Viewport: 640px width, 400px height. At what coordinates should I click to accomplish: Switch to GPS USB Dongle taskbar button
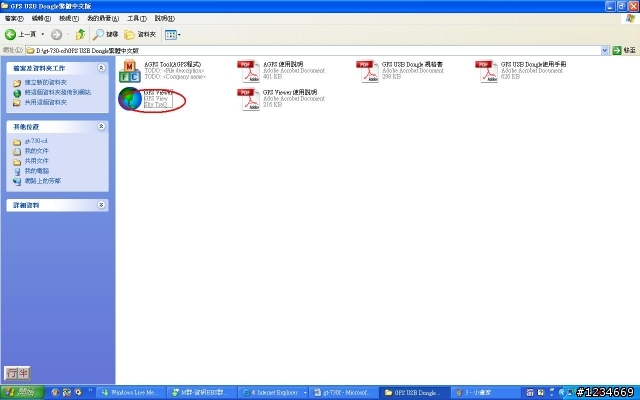pos(414,393)
